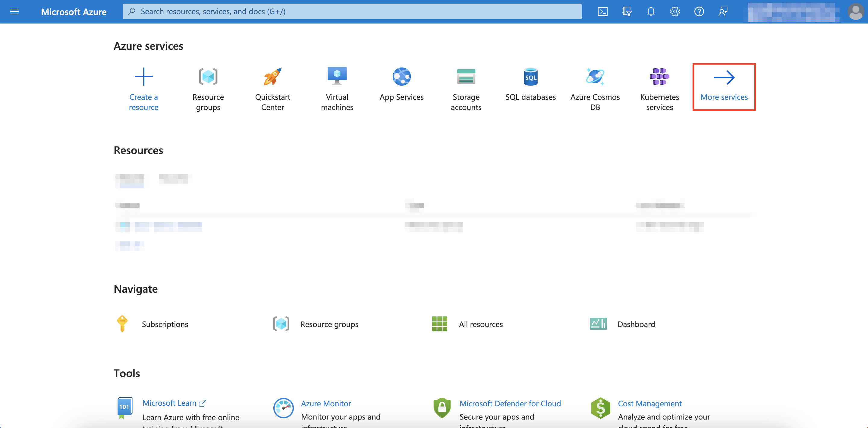The height and width of the screenshot is (428, 868).
Task: Open the Kubernetes services page
Action: [x=659, y=88]
